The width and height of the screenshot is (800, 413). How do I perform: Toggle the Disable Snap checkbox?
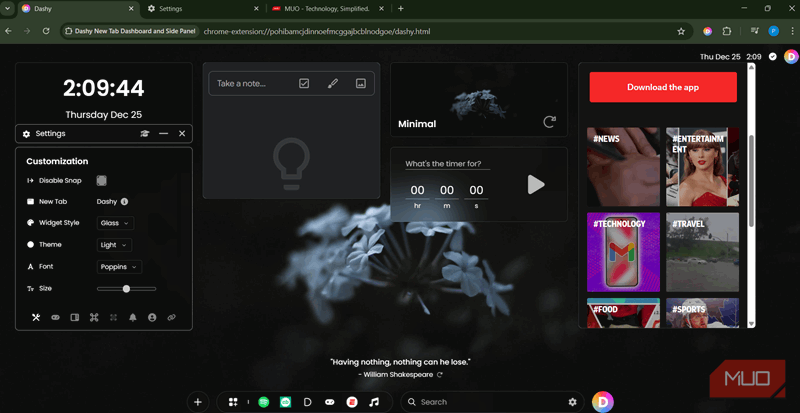[x=102, y=181]
